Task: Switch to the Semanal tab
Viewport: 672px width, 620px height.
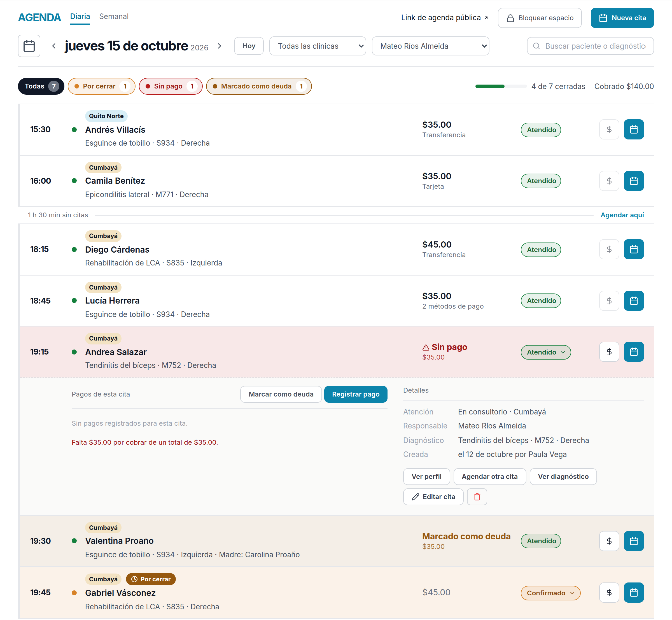Action: [x=114, y=17]
